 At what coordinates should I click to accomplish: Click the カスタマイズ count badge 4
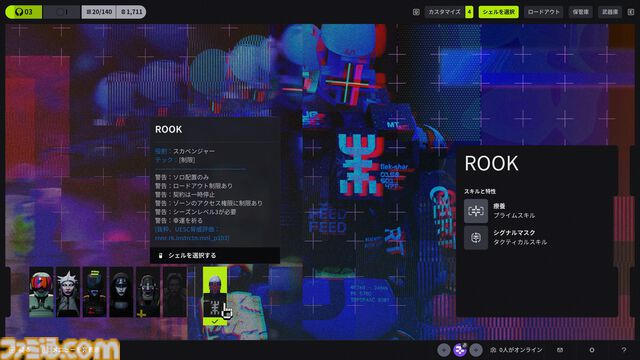tap(469, 12)
